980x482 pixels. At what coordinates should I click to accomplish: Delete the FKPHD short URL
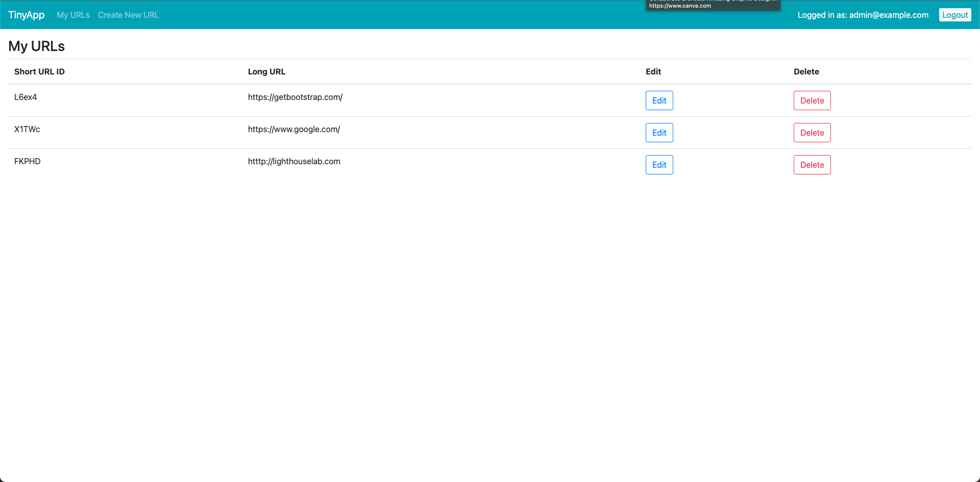pos(812,165)
